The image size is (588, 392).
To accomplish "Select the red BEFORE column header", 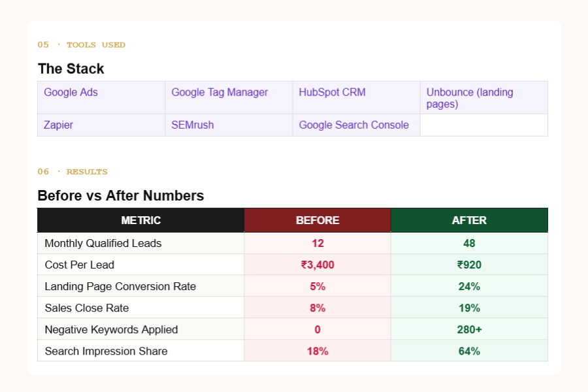I will pos(318,220).
